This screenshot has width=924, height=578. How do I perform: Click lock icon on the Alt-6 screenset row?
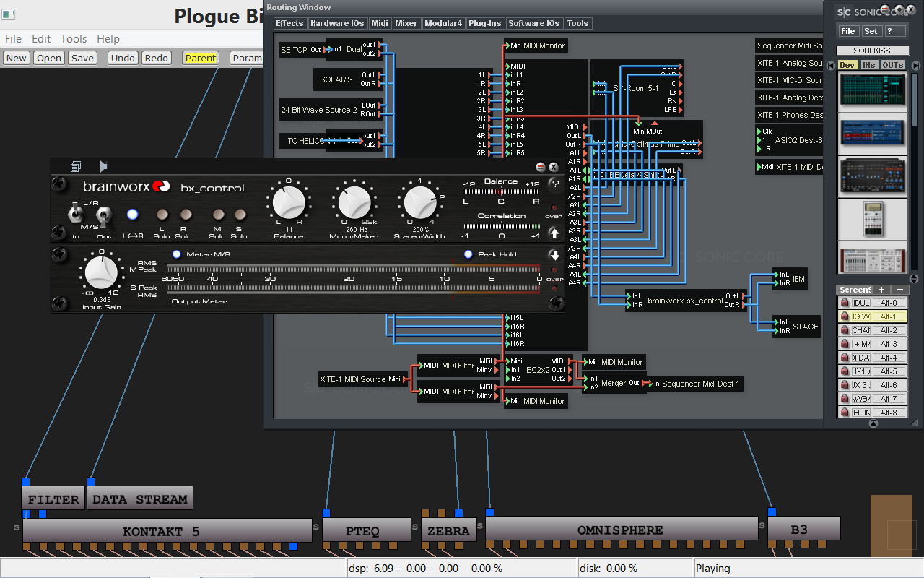pyautogui.click(x=844, y=385)
